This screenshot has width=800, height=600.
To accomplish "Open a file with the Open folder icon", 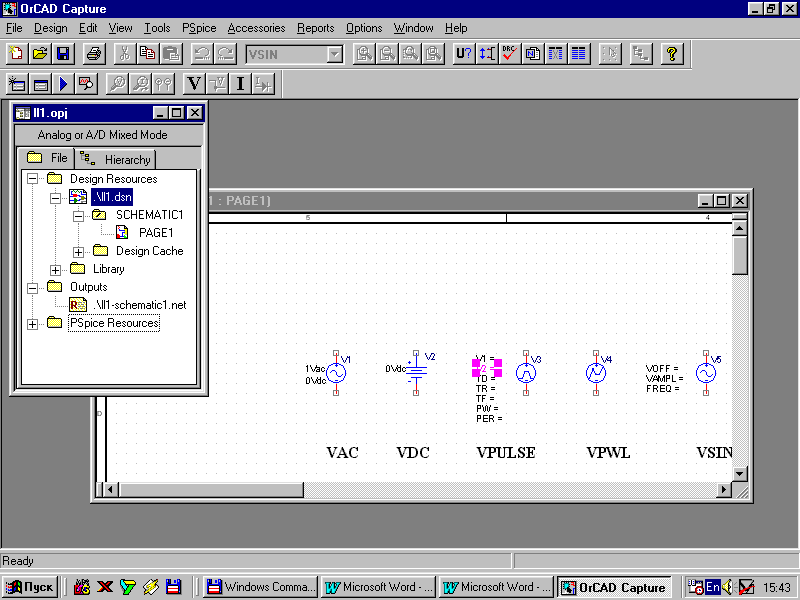I will 40,54.
